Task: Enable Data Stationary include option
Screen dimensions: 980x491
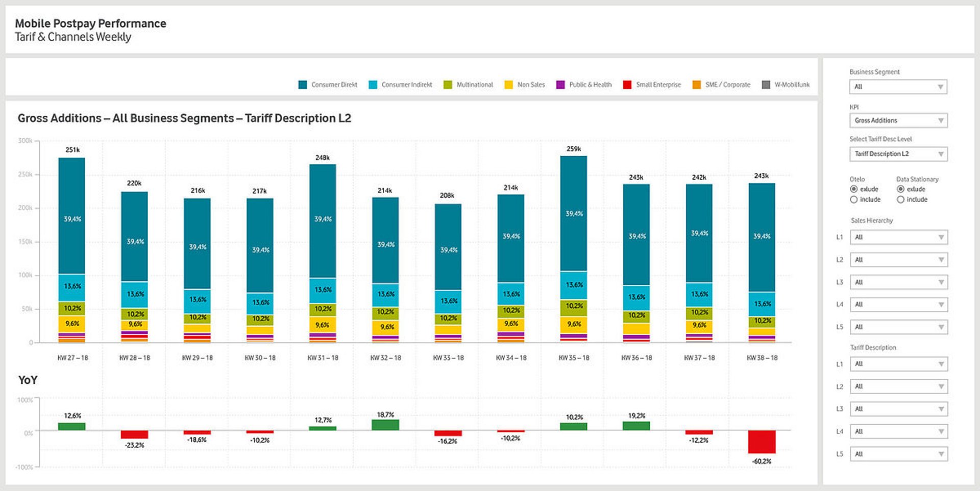Action: [x=900, y=200]
